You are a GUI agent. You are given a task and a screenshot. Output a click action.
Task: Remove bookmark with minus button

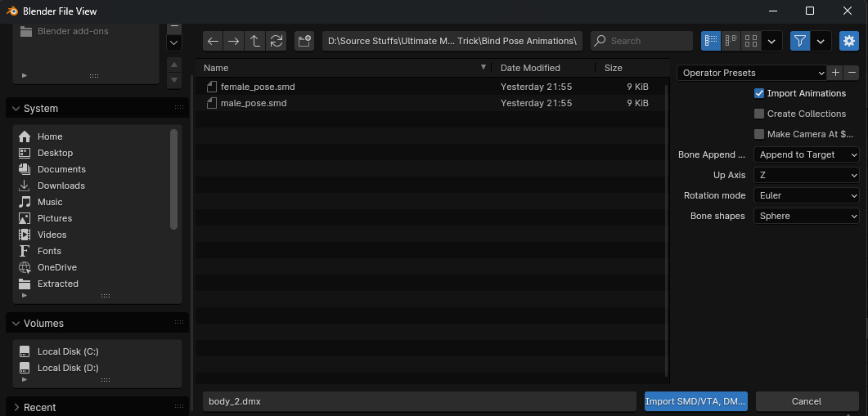pos(174,26)
